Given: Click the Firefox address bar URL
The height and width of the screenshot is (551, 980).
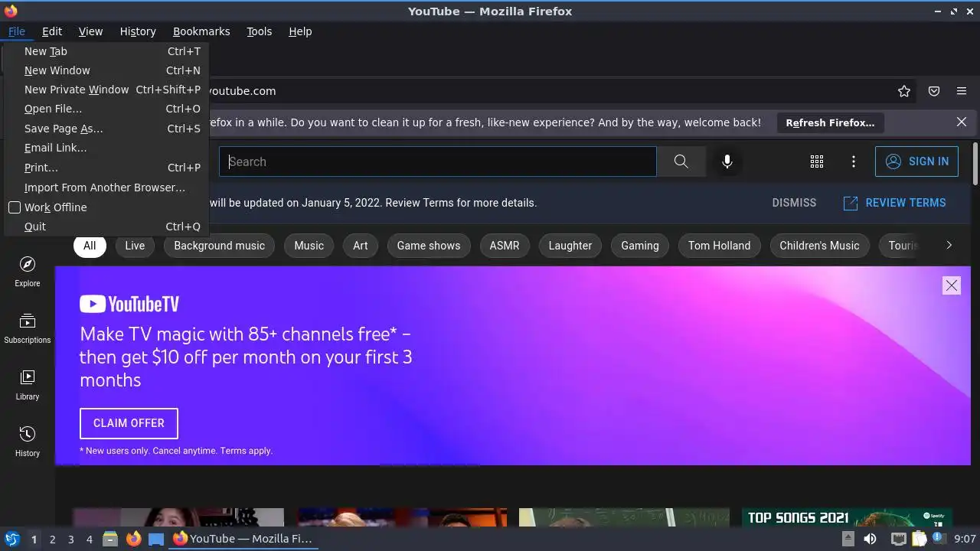Looking at the screenshot, I should point(241,91).
